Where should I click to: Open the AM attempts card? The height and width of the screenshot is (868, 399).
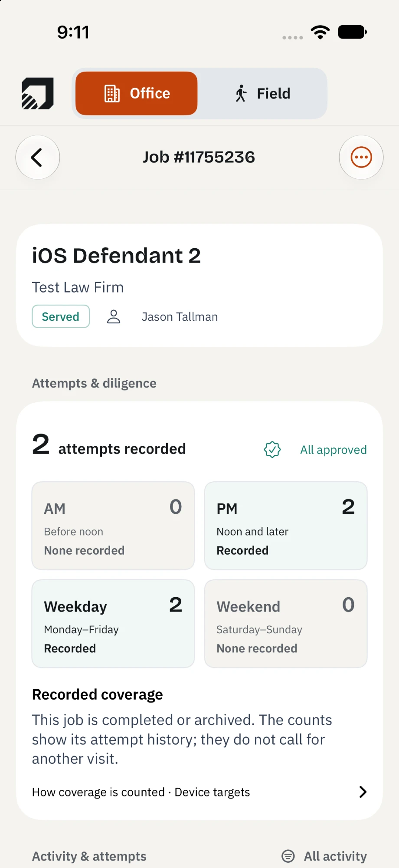(x=113, y=526)
